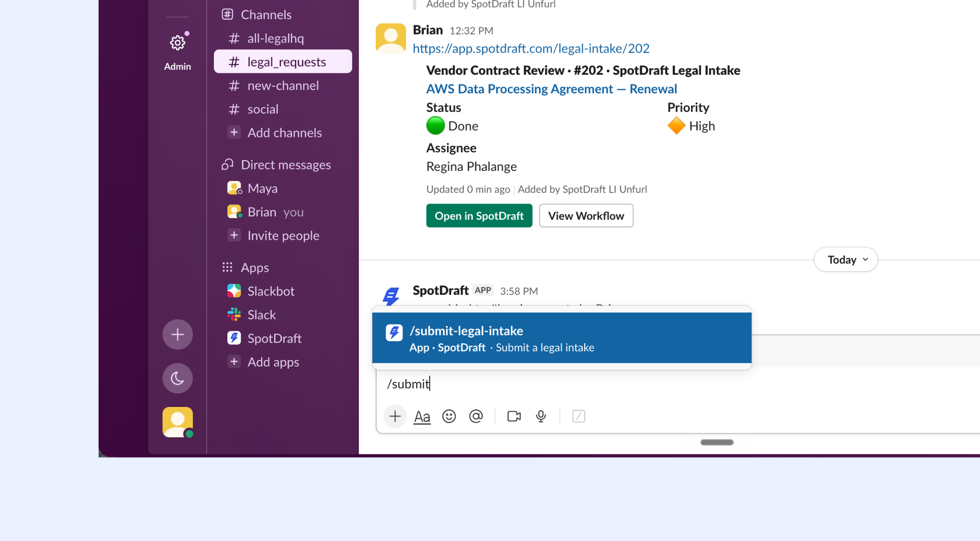Click Brian's message avatar
This screenshot has height=541, width=980.
(x=390, y=38)
